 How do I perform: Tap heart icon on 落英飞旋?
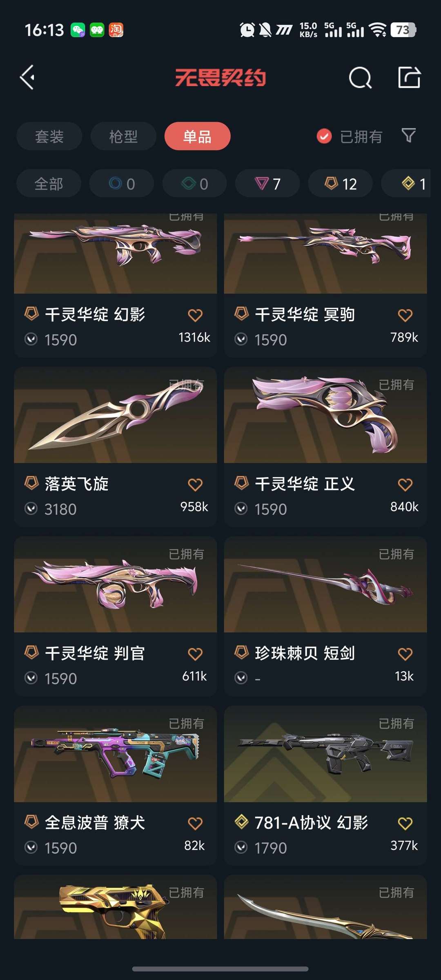[195, 485]
